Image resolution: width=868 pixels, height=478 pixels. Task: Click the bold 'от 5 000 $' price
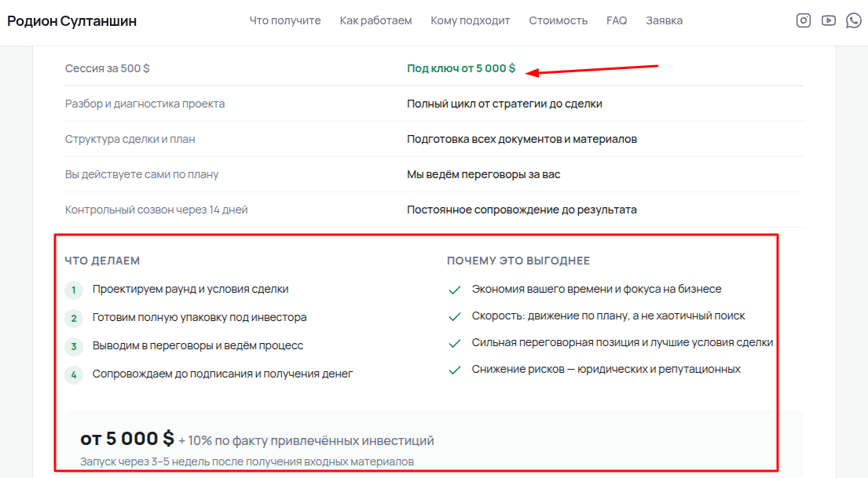127,439
